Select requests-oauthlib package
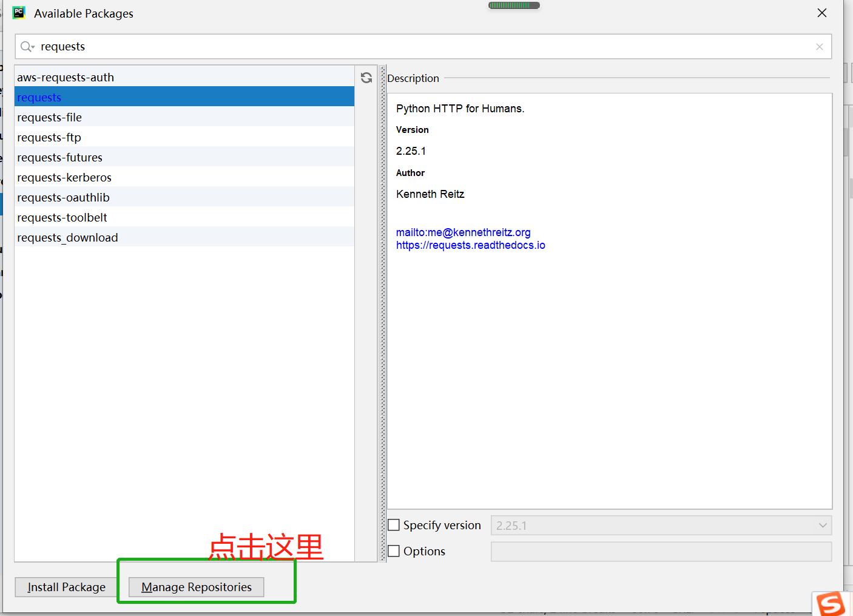853x616 pixels. [184, 197]
